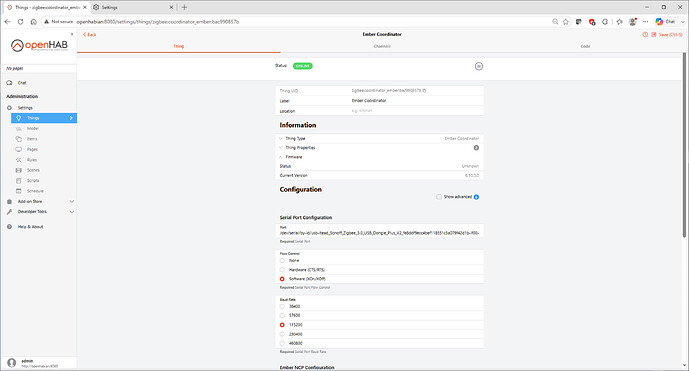Select baud rate 57600
This screenshot has width=689, height=371.
click(x=282, y=316)
